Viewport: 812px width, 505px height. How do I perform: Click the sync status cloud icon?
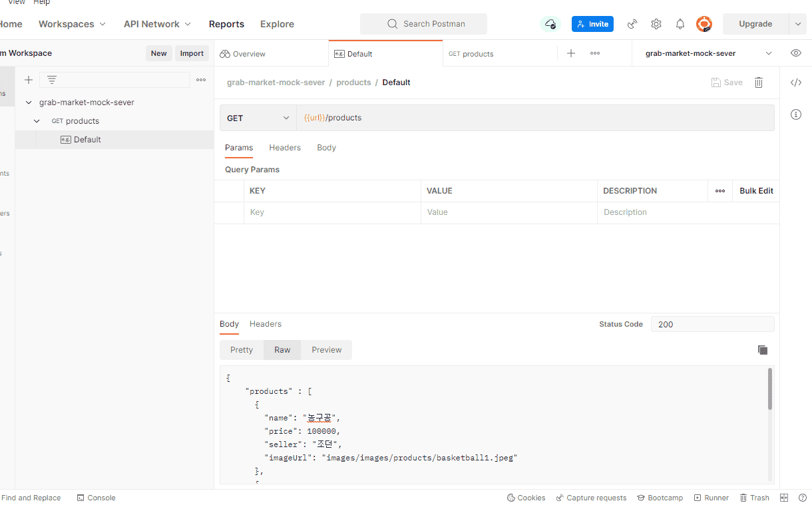pyautogui.click(x=550, y=24)
